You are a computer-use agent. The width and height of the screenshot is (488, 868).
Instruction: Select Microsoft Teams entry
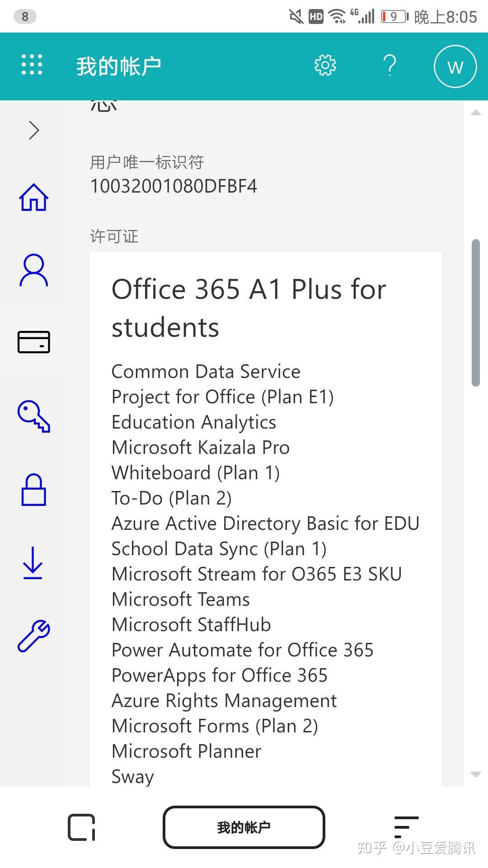coord(181,599)
